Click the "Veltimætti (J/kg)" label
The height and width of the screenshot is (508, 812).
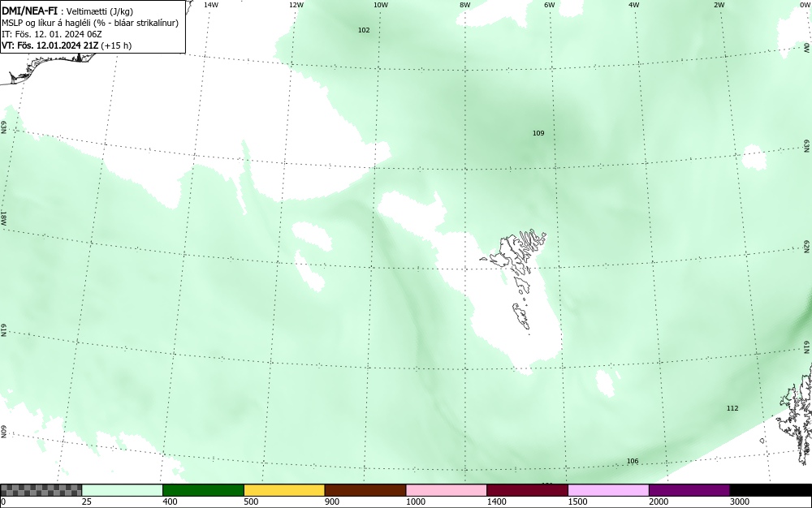click(x=99, y=11)
